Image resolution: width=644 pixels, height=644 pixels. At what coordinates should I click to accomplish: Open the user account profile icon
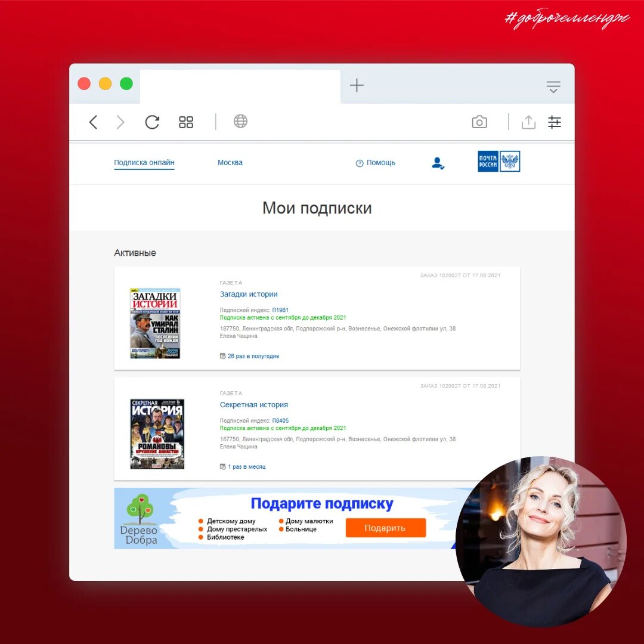click(438, 163)
